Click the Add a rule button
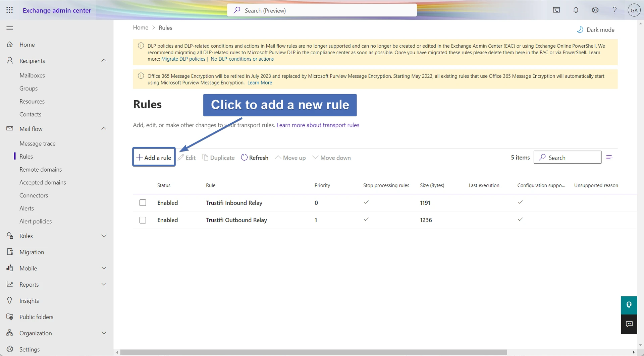Screen dimensions: 644x356 pyautogui.click(x=154, y=158)
